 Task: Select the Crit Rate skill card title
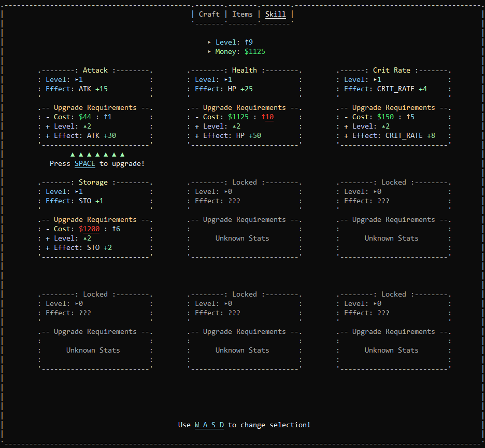coord(392,71)
